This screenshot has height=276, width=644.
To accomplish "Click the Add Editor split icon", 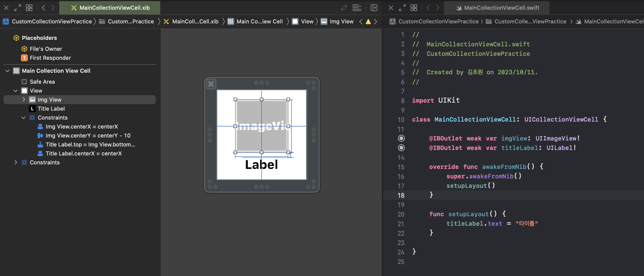I will click(374, 8).
